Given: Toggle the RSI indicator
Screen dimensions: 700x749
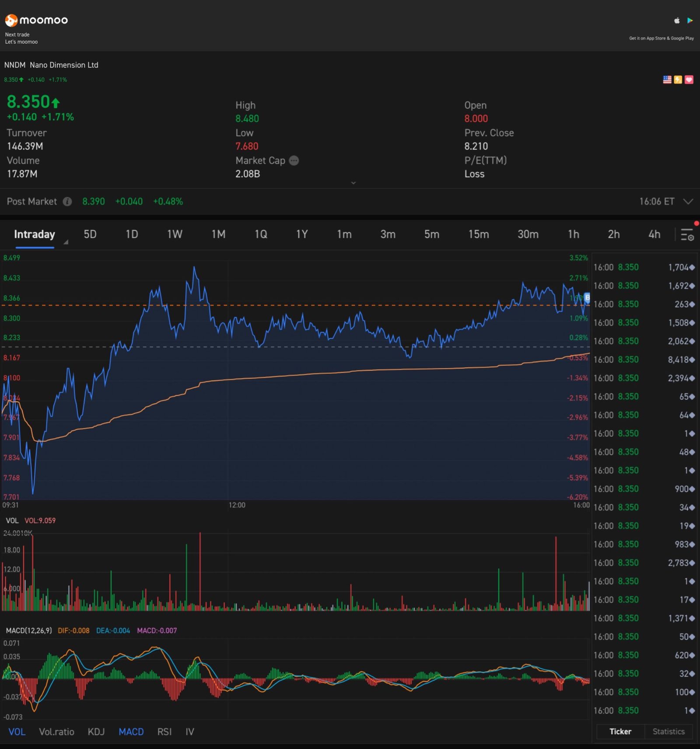Looking at the screenshot, I should 164,732.
